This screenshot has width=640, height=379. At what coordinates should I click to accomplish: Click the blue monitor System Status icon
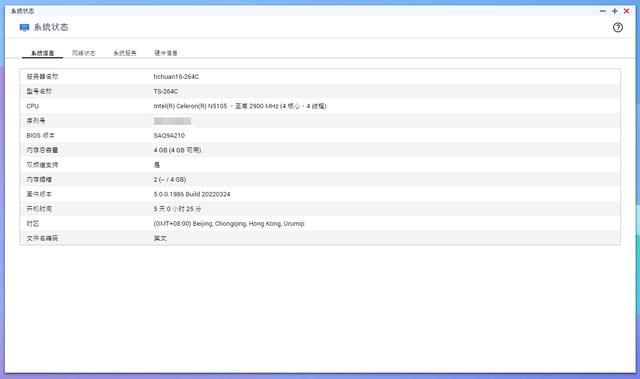point(24,27)
